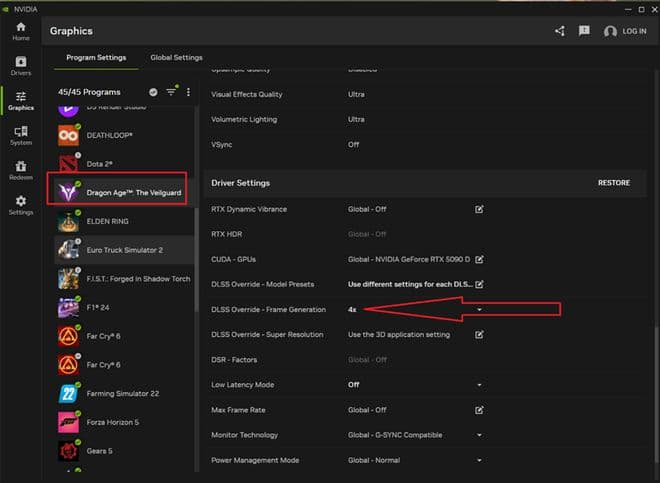Screen dimensions: 660x483
Task: Click the filter programs icon
Action: click(x=171, y=92)
